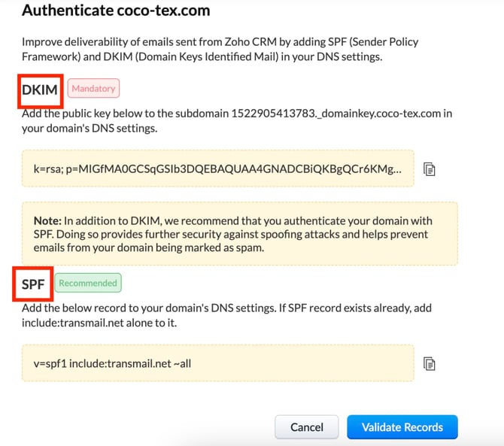Click the Recommended badge next to SPF

[88, 283]
